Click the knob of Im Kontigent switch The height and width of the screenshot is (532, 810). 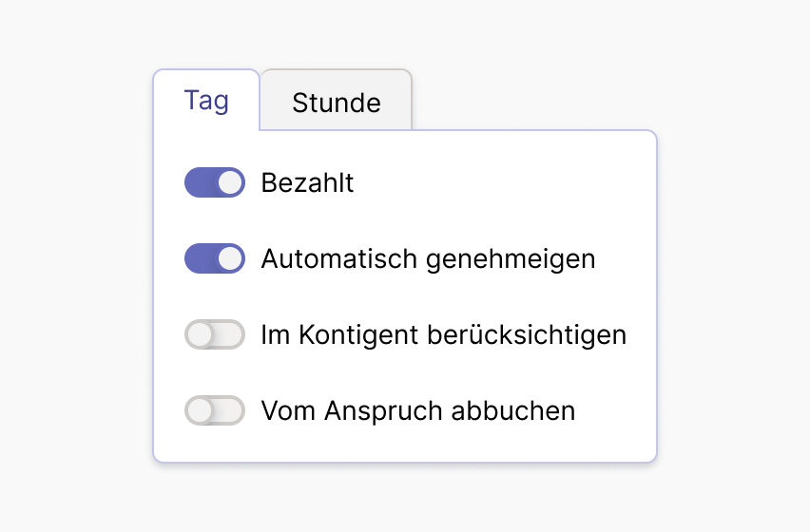[200, 334]
